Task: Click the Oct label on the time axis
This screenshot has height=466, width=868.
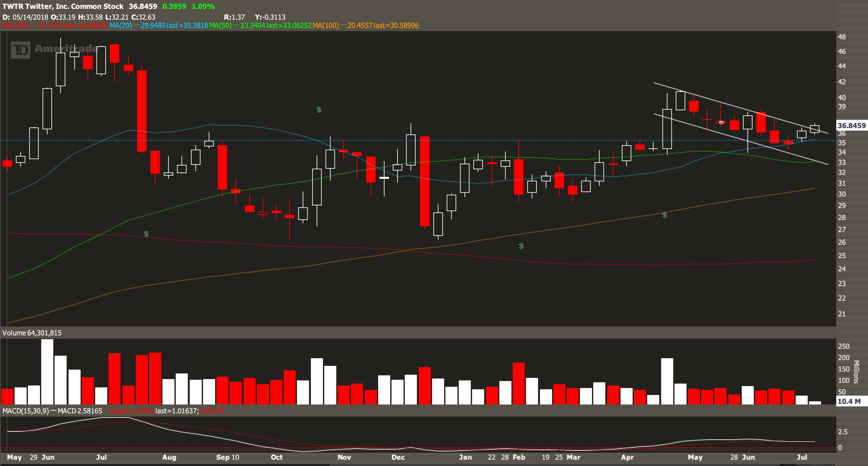Action: click(277, 457)
